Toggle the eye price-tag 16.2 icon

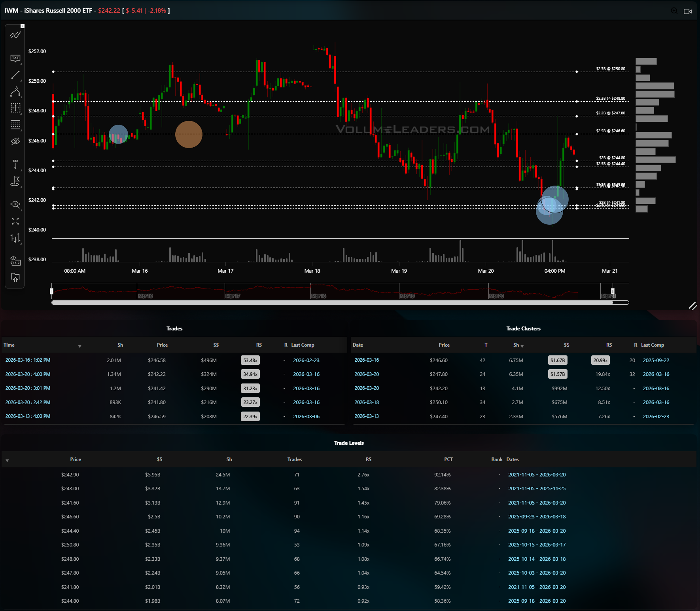[15, 261]
